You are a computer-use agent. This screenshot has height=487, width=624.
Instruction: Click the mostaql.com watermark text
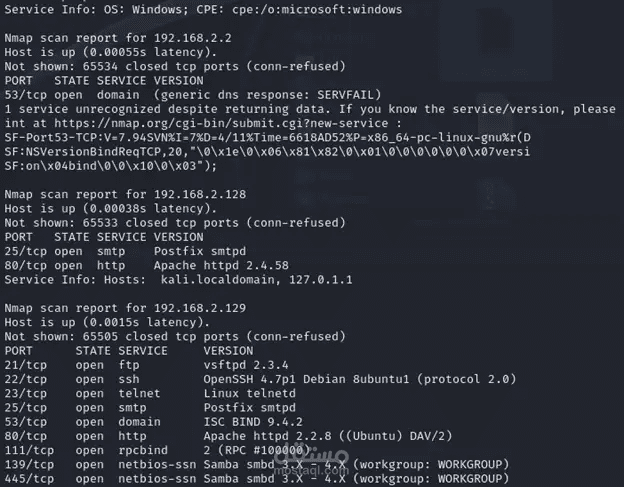[311, 470]
